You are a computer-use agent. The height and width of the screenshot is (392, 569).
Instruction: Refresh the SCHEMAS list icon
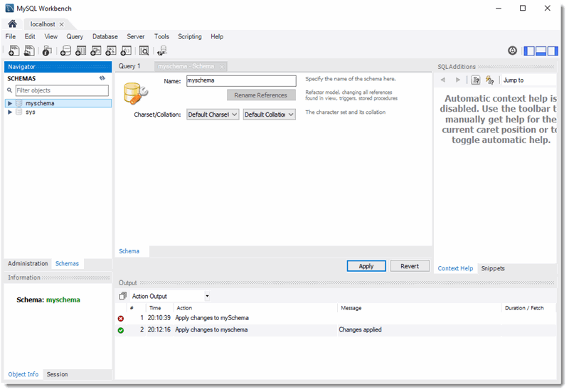[102, 78]
